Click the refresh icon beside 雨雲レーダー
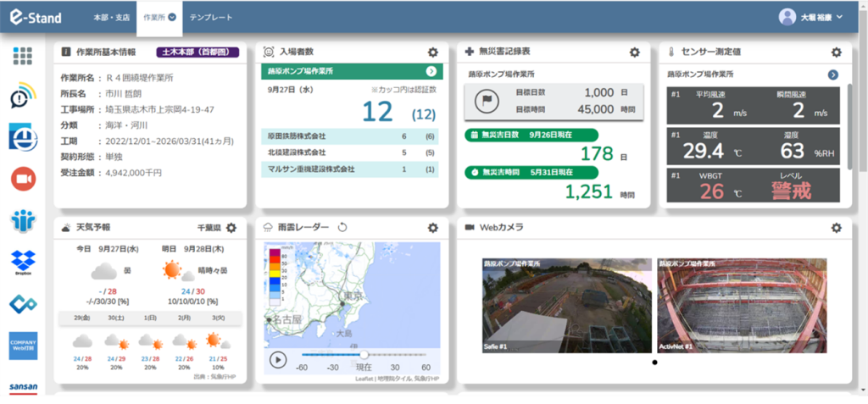The image size is (868, 404). click(342, 228)
